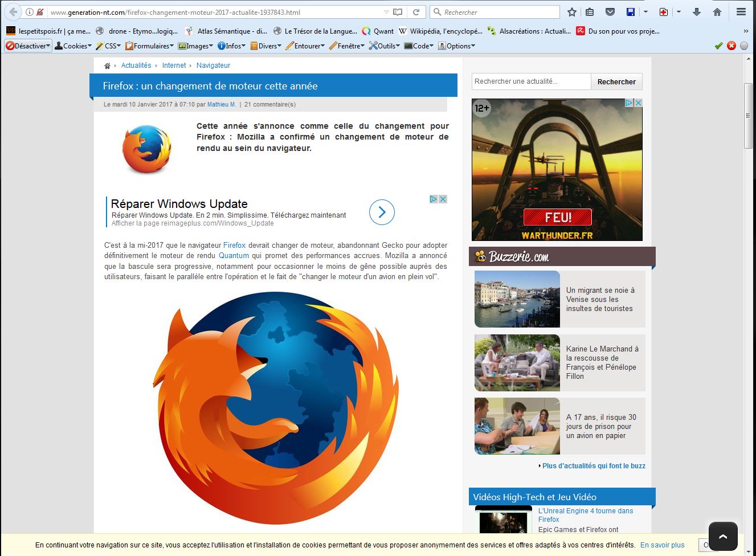
Task: Expand the URL history dropdown arrow
Action: tap(386, 12)
